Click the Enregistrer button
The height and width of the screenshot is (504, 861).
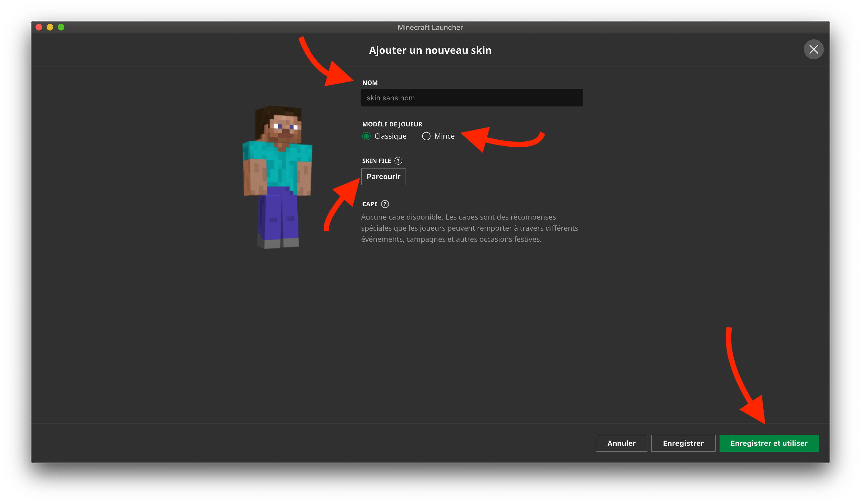pyautogui.click(x=683, y=443)
